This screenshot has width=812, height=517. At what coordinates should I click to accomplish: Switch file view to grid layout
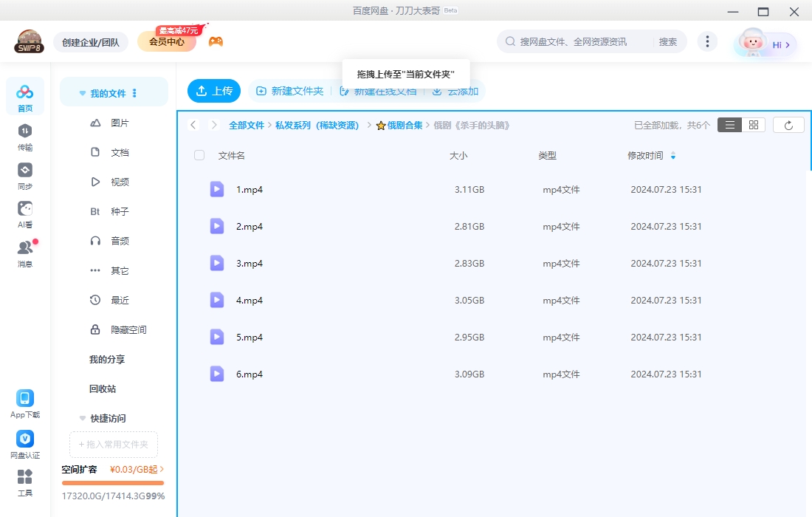coord(753,124)
